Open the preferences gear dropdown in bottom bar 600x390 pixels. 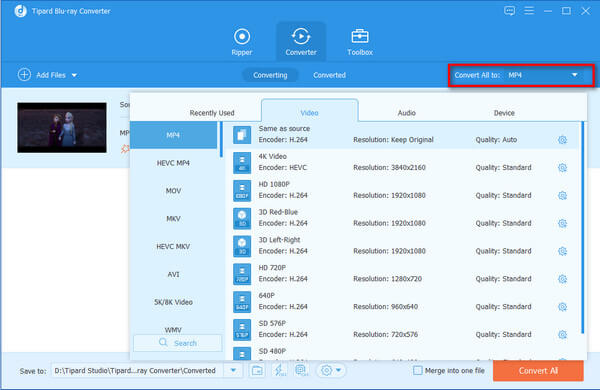click(331, 370)
